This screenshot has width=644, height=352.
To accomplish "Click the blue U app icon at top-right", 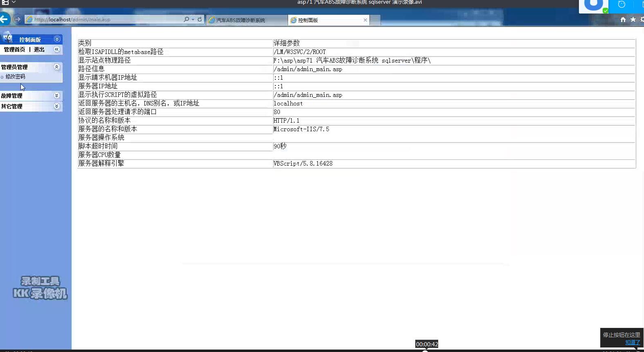I will click(593, 6).
